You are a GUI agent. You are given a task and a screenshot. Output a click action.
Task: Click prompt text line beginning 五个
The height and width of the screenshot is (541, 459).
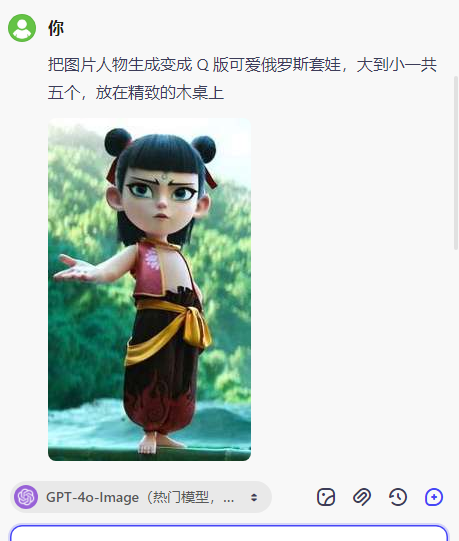pos(136,92)
